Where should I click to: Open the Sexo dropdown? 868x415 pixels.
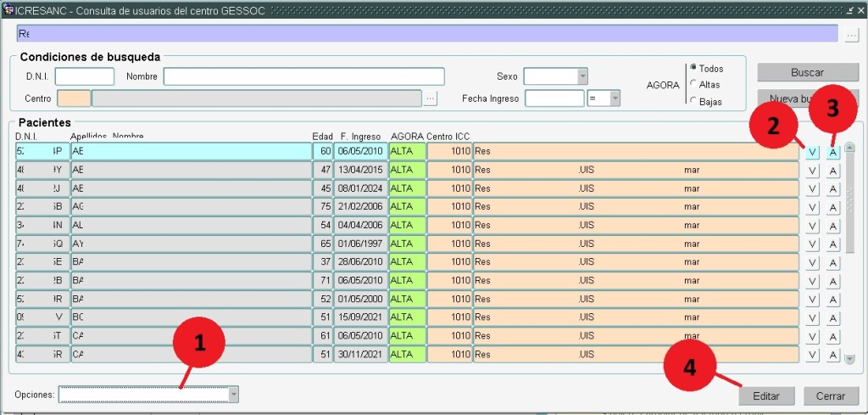pos(582,76)
